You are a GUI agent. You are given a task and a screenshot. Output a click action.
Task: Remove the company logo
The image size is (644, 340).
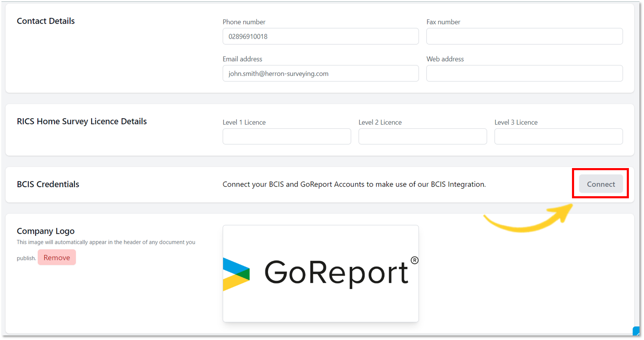click(57, 257)
